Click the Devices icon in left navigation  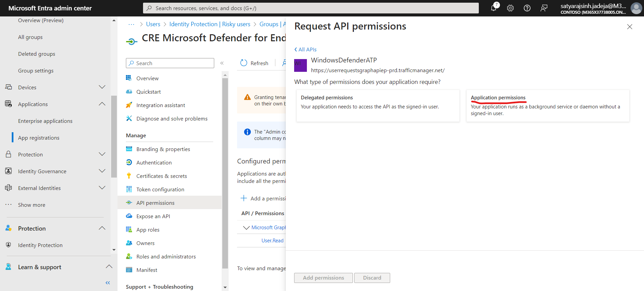click(8, 87)
